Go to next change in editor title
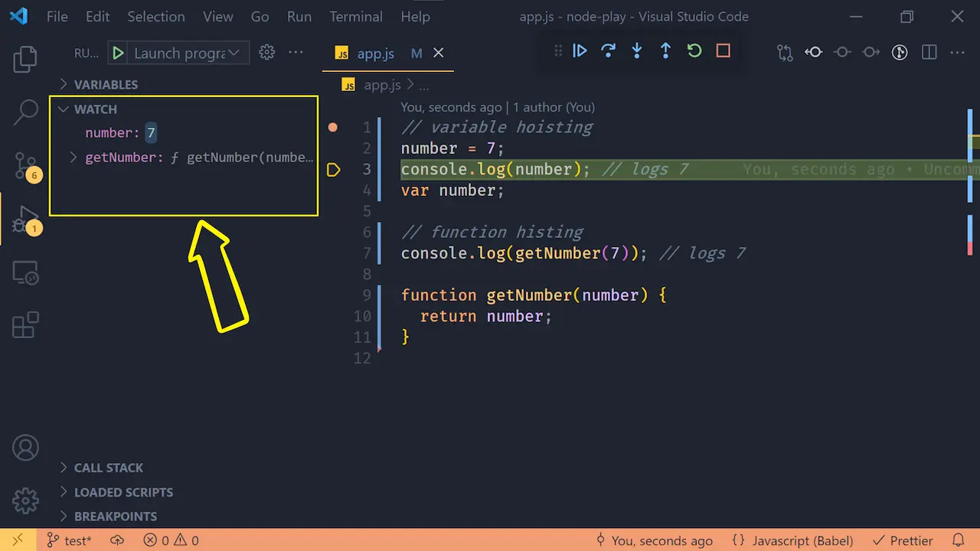The height and width of the screenshot is (551, 980). click(x=871, y=52)
